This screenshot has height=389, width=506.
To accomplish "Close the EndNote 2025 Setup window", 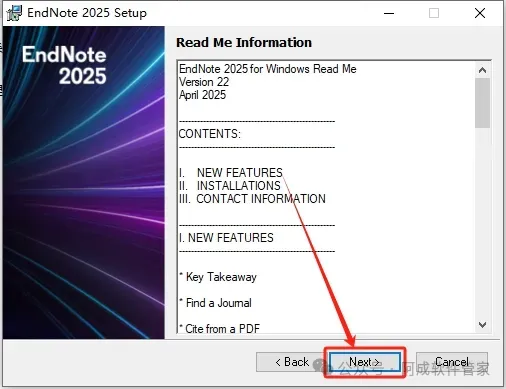I will [480, 13].
